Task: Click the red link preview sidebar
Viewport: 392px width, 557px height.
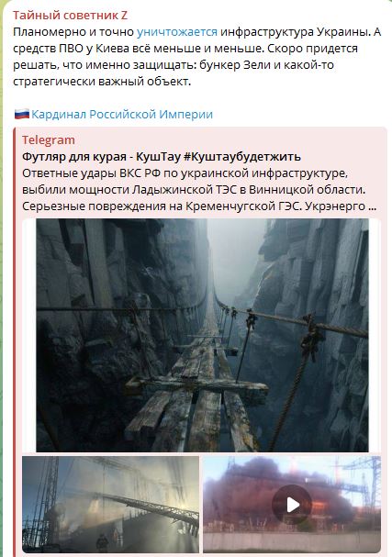Action: [x=15, y=341]
